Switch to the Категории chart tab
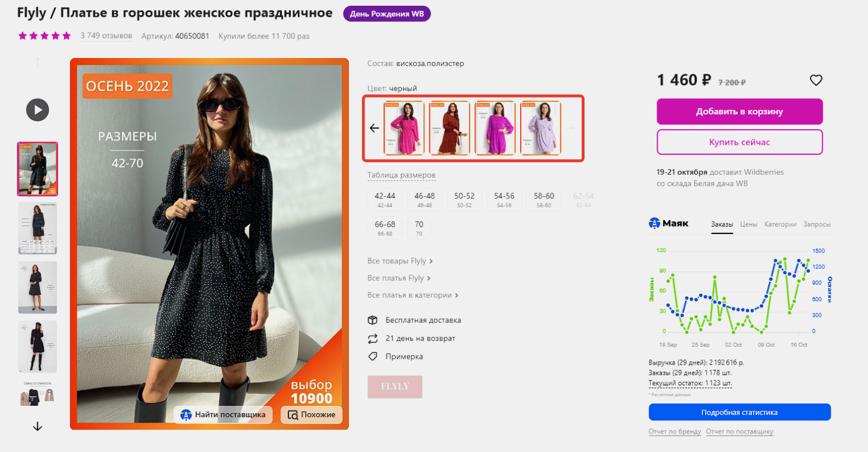 pyautogui.click(x=780, y=224)
